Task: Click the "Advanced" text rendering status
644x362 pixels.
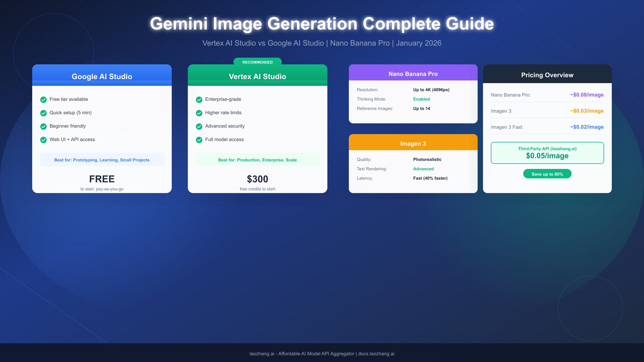Action: pos(423,169)
